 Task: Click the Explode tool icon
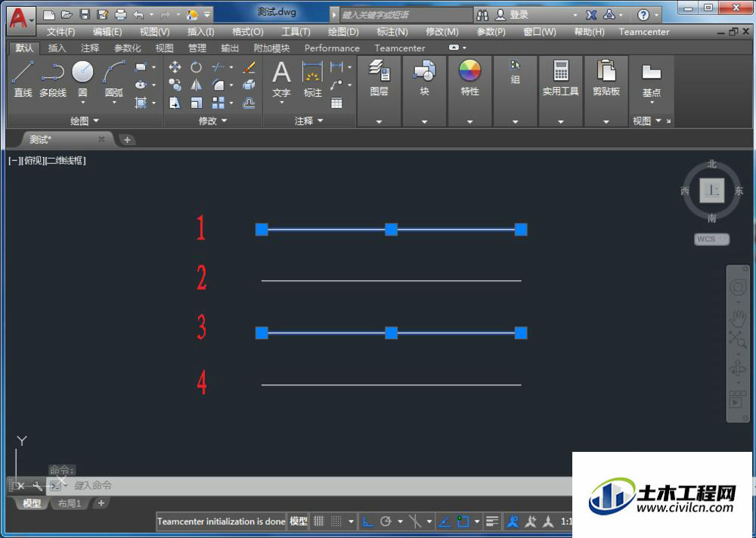[x=249, y=85]
